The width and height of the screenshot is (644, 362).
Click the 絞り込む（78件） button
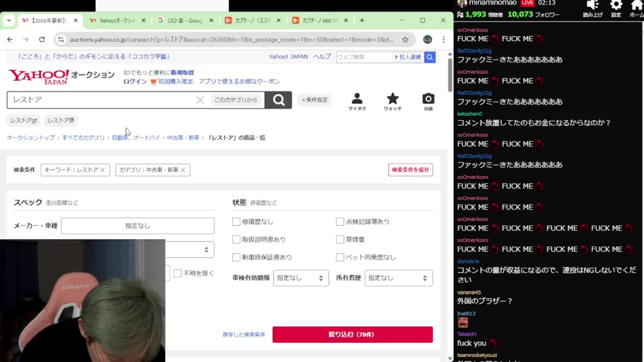pyautogui.click(x=353, y=334)
